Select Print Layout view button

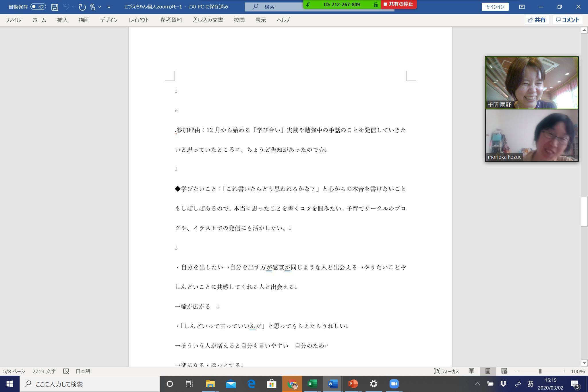[x=488, y=371]
